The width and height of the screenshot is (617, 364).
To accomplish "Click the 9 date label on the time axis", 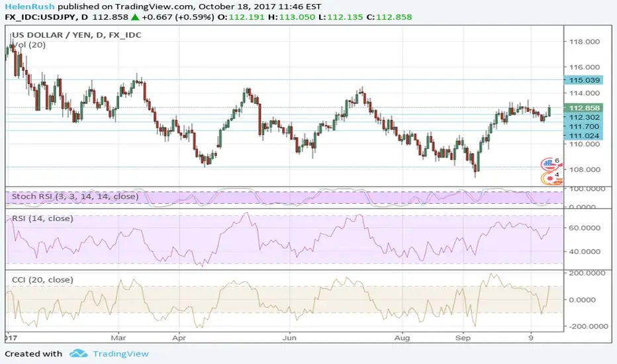I will (x=531, y=338).
